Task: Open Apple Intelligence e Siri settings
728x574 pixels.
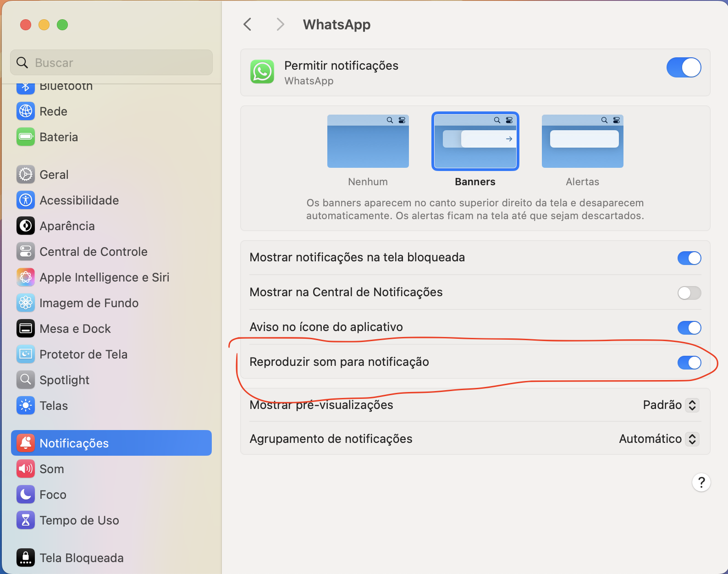Action: pyautogui.click(x=111, y=277)
